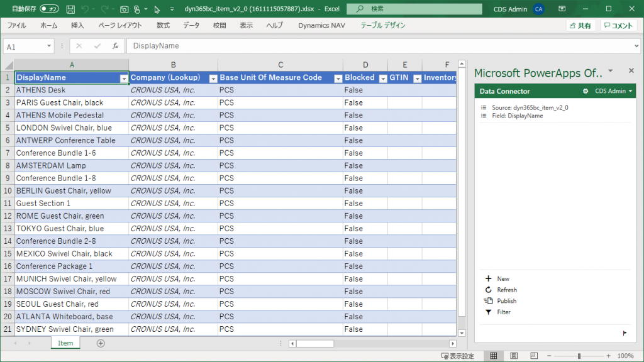
Task: Click the Refresh link in Data Connector
Action: [x=507, y=290]
